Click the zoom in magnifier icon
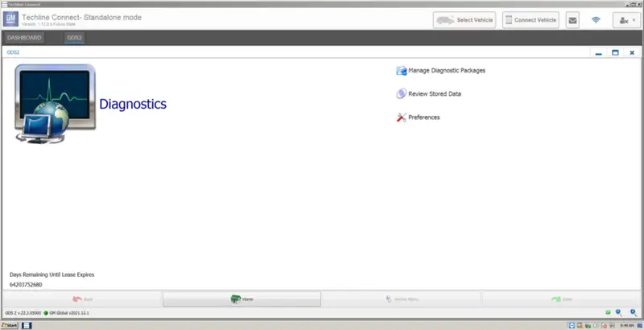The width and height of the screenshot is (644, 330). pyautogui.click(x=634, y=313)
